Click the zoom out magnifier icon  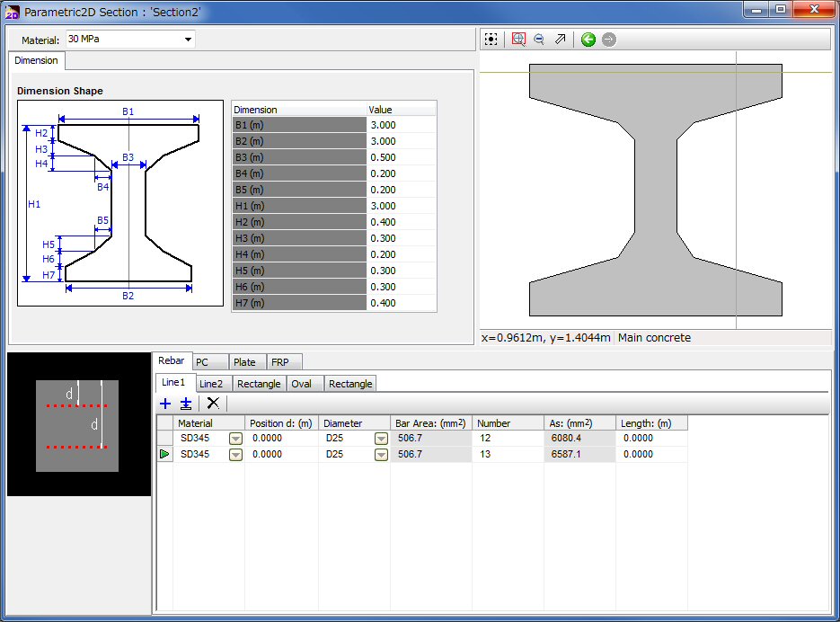point(539,40)
